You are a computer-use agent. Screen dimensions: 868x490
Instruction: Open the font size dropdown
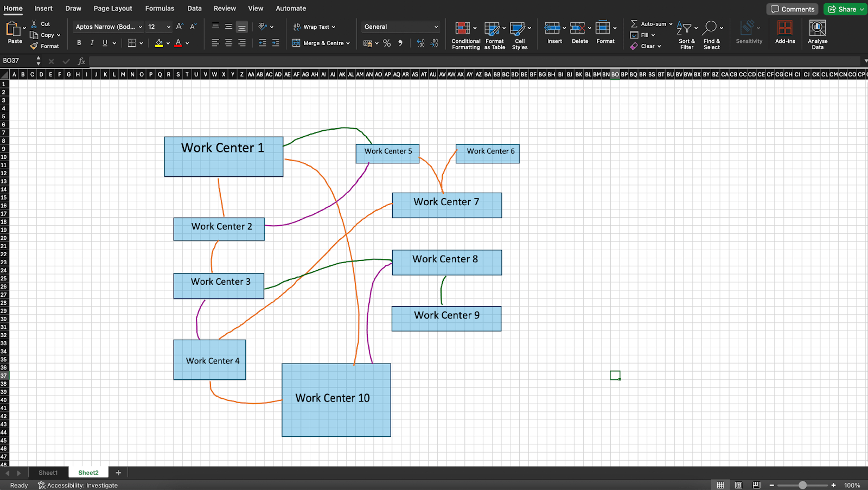click(168, 27)
